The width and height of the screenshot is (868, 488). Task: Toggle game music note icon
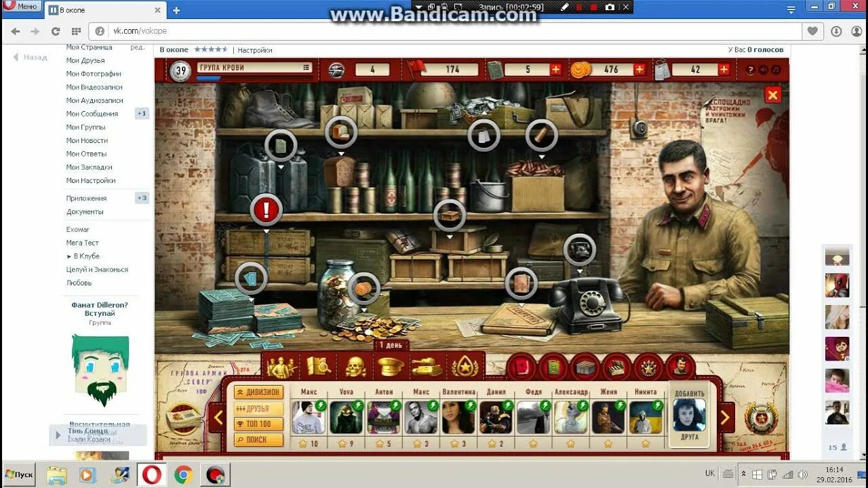click(776, 69)
